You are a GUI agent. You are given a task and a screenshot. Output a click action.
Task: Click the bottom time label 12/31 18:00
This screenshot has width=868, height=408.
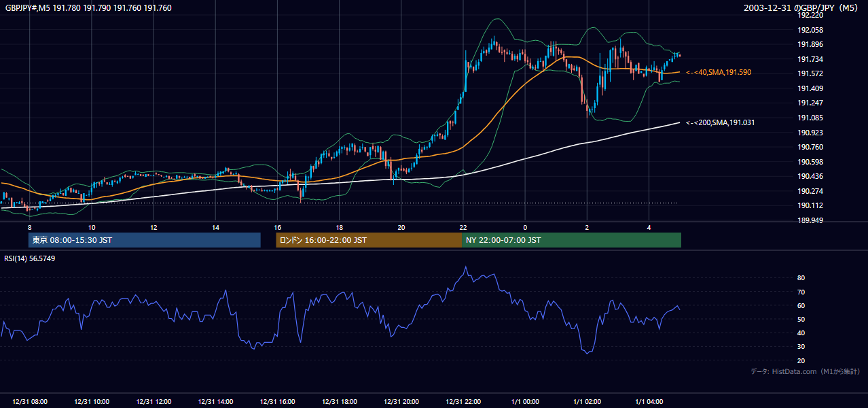339,402
